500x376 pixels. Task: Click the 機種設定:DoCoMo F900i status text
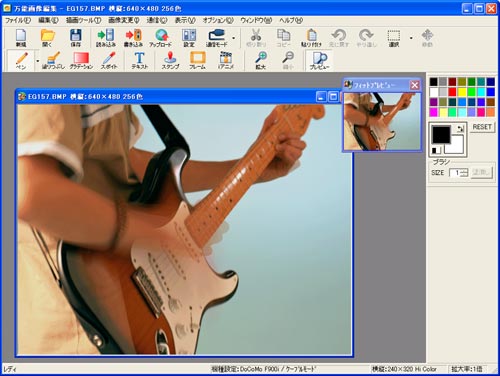coord(263,369)
